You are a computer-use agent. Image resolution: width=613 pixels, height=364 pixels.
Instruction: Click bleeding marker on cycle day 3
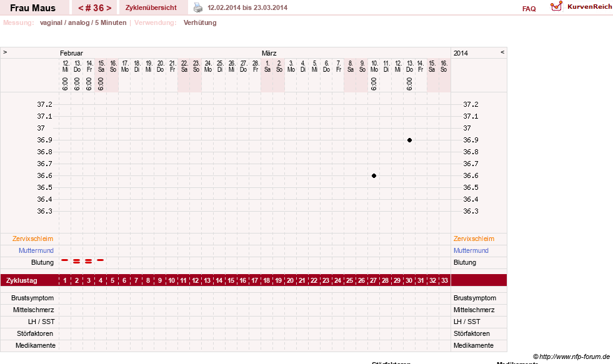tap(88, 261)
